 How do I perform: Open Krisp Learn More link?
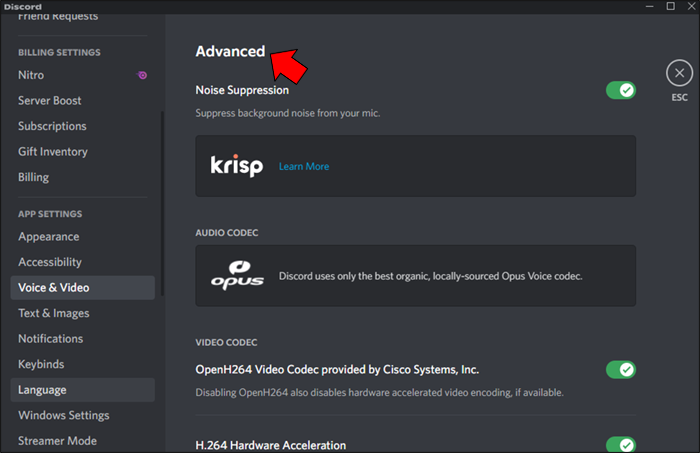coord(304,166)
